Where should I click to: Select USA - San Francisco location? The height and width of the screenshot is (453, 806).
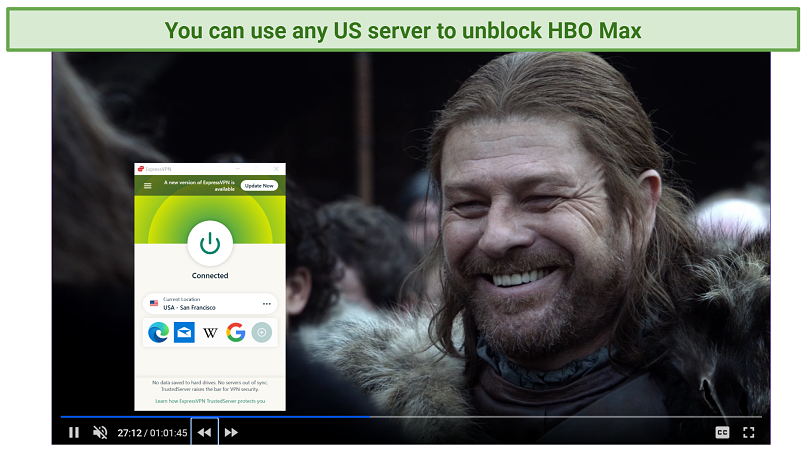point(210,303)
